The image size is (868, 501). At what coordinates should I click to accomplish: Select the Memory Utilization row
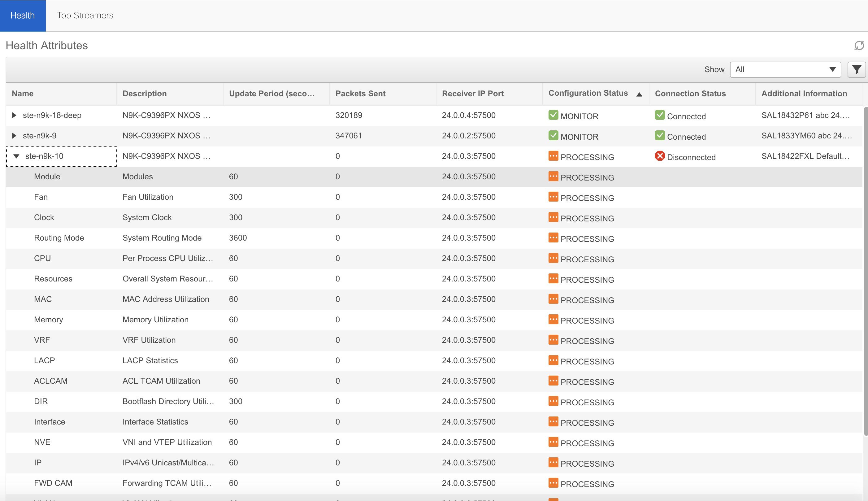(x=155, y=320)
